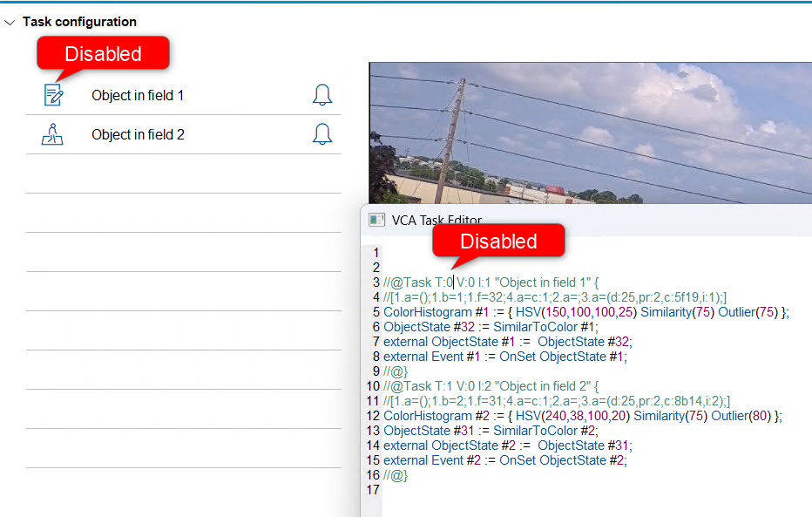Click the external Event #1 OnSet line
The height and width of the screenshot is (517, 812).
point(505,357)
